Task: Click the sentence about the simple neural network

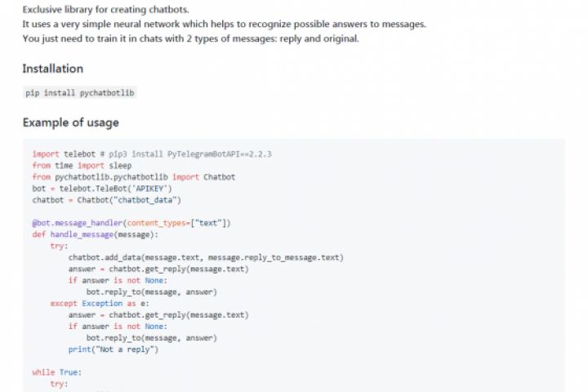Action: click(224, 24)
